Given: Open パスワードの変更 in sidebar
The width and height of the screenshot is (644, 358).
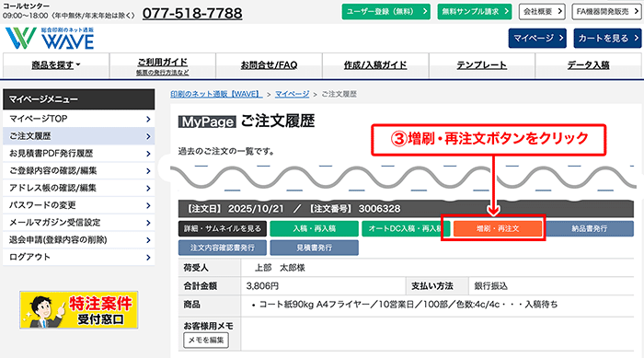Looking at the screenshot, I should (x=79, y=205).
